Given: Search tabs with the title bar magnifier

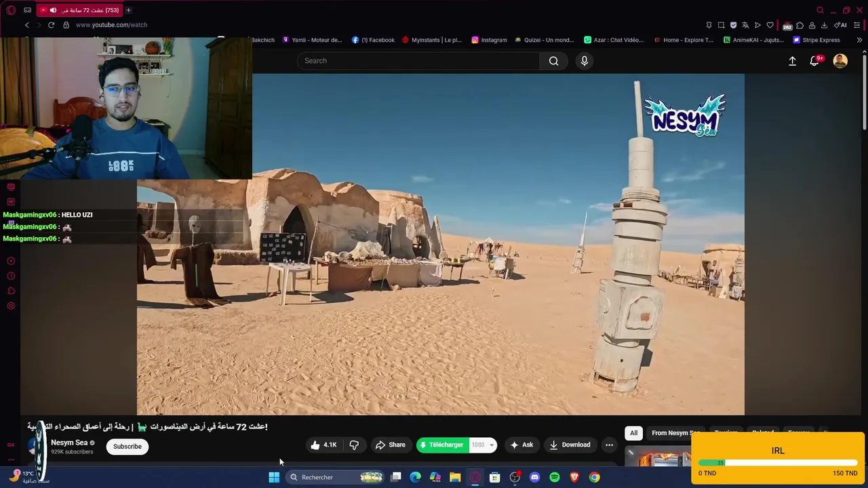Looking at the screenshot, I should click(x=820, y=10).
